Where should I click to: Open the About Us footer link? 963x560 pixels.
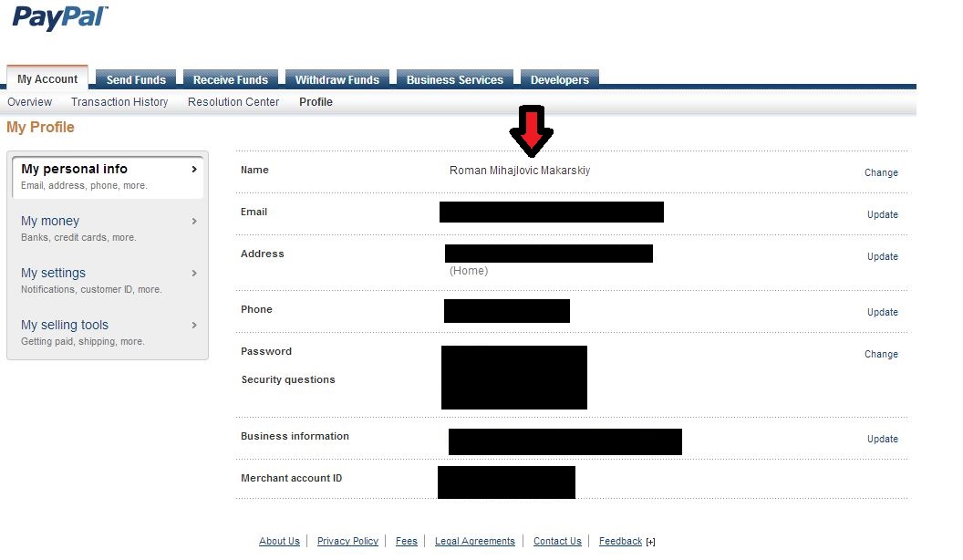coord(279,541)
